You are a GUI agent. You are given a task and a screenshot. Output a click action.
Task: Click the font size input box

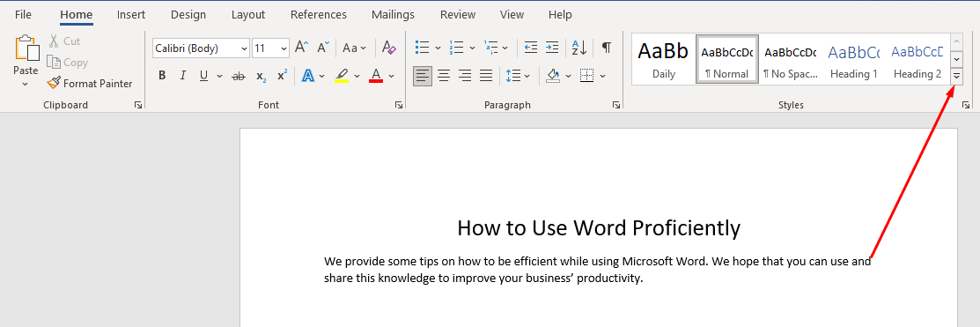click(265, 48)
